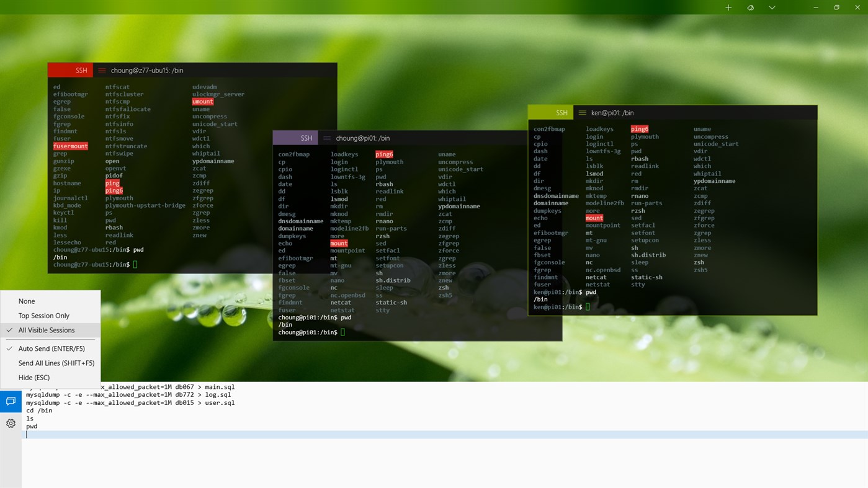This screenshot has height=488, width=868.
Task: Restore down the application window
Action: pos(836,7)
